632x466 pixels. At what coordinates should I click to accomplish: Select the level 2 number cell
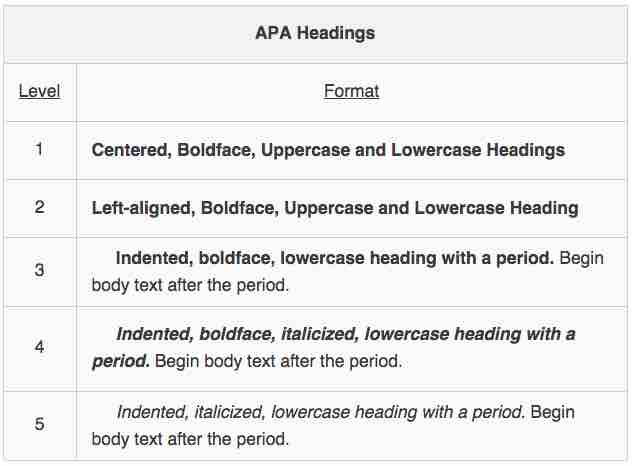point(39,208)
